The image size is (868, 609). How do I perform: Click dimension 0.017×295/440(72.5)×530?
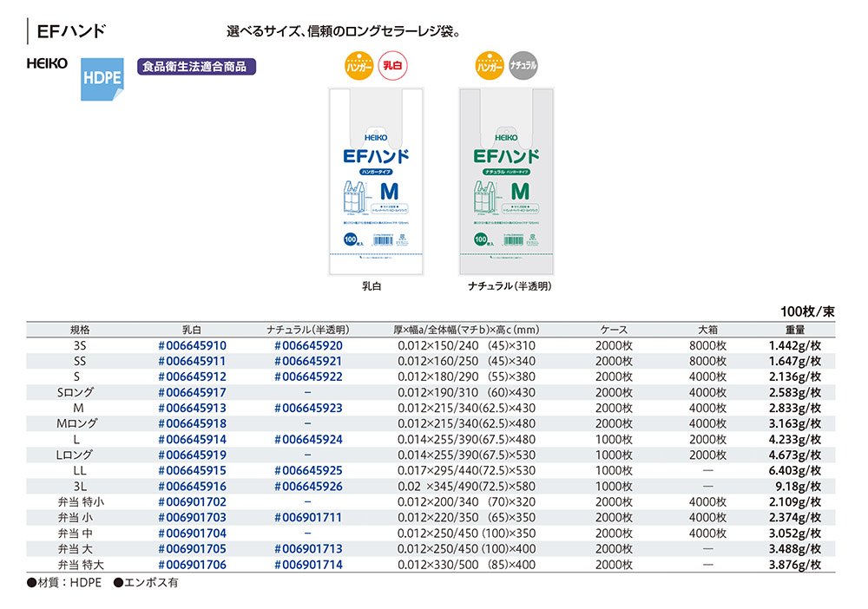click(467, 471)
